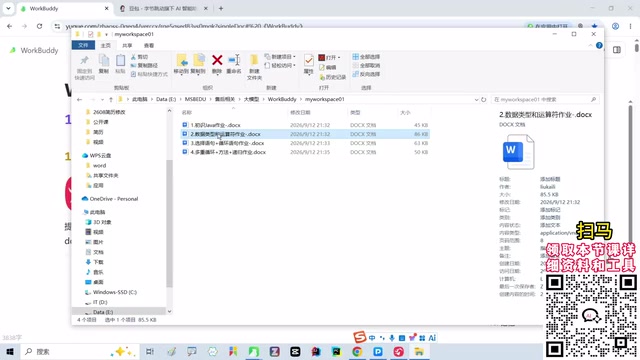Click Select all (全部选择)
Screen dimensions: 640x360
366,57
